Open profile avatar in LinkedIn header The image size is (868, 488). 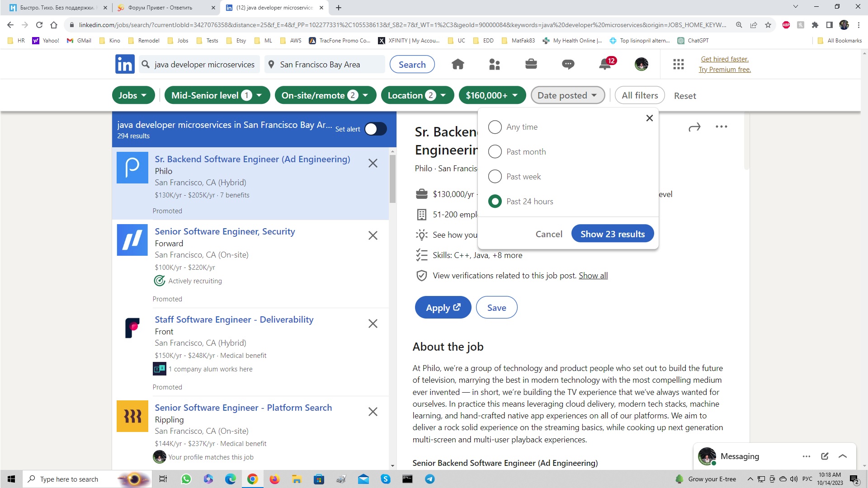pos(641,64)
